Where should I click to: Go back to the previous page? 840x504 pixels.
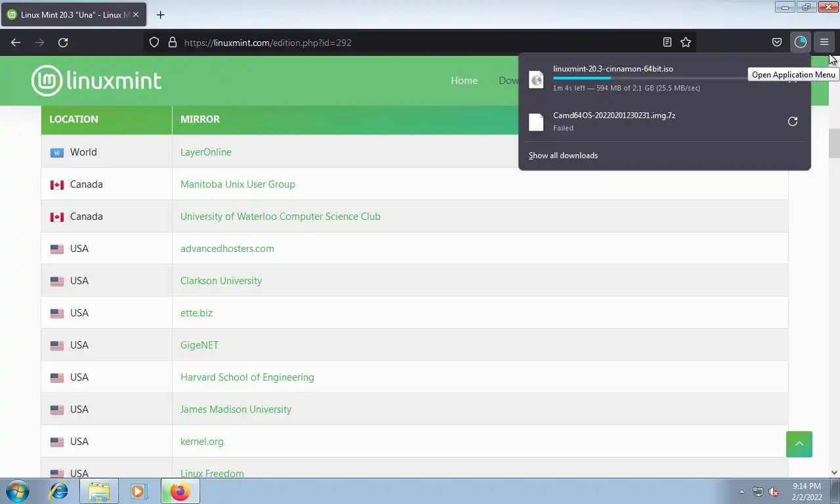(x=16, y=43)
